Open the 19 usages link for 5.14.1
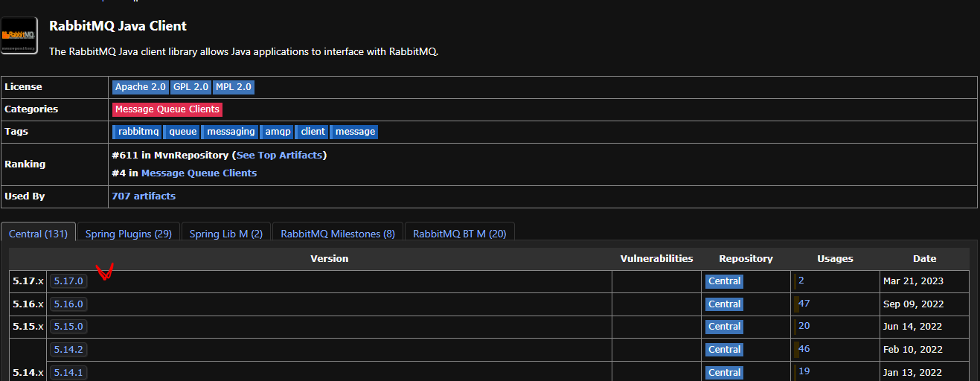Viewport: 980px width, 381px height. tap(804, 371)
